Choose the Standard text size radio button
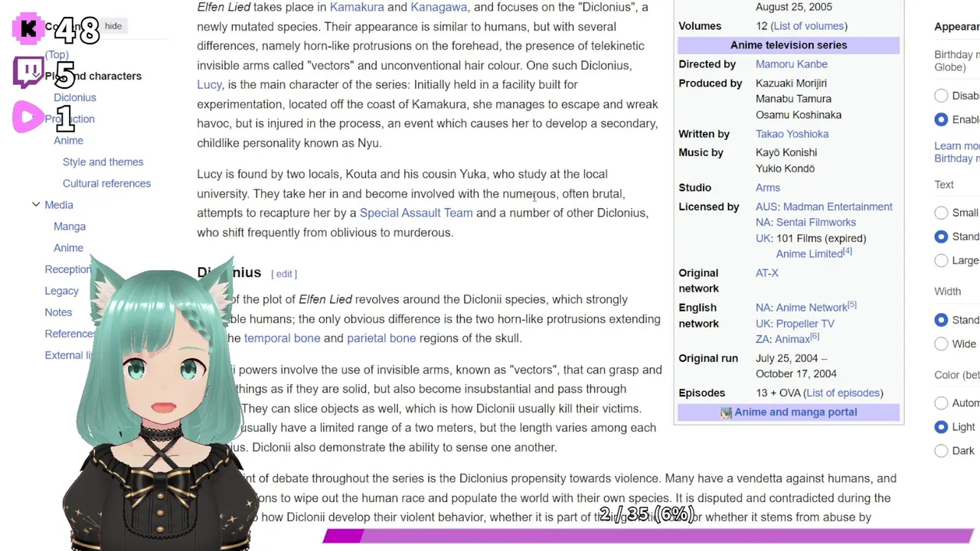The width and height of the screenshot is (980, 551). pyautogui.click(x=941, y=236)
